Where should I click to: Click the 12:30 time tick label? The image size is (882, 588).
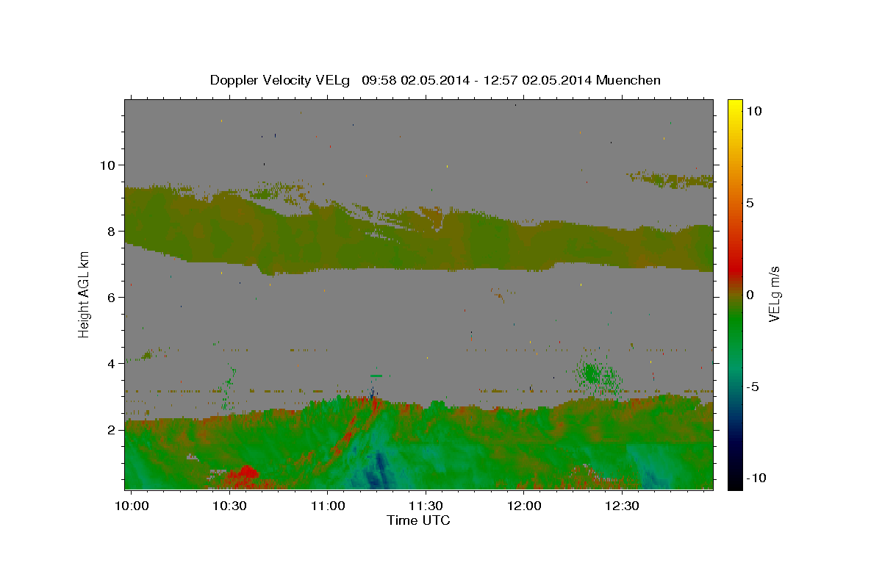(622, 506)
